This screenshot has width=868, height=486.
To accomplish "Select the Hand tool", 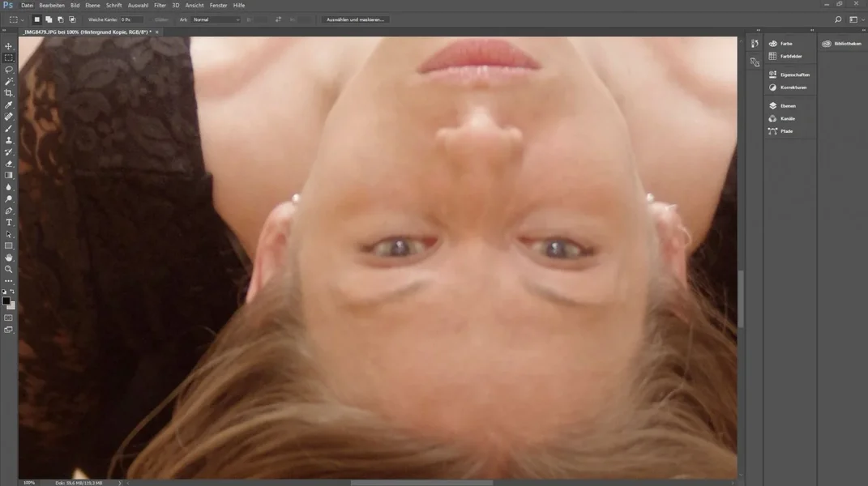I will coord(8,258).
